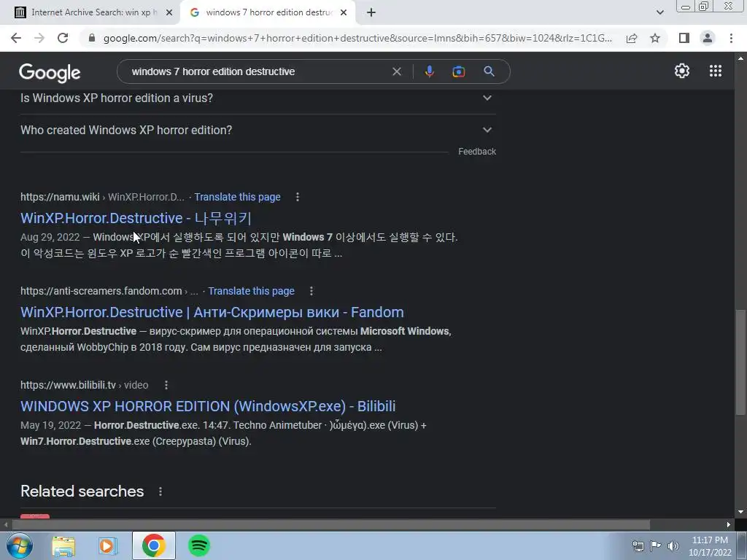Open more options for namu.wiki result
Screen dimensions: 747x560
(298, 197)
